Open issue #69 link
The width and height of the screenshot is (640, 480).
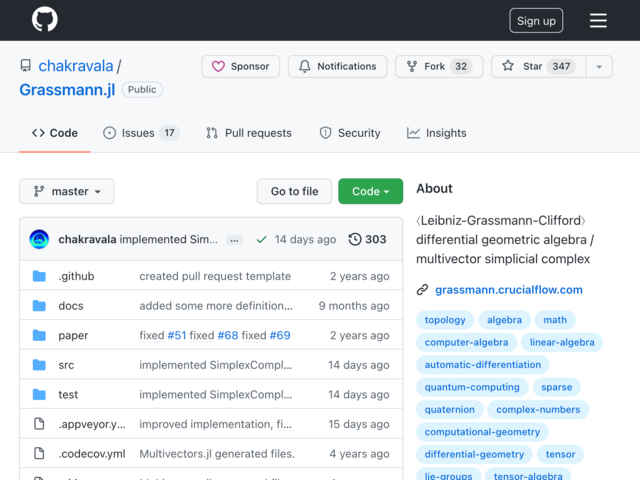280,336
